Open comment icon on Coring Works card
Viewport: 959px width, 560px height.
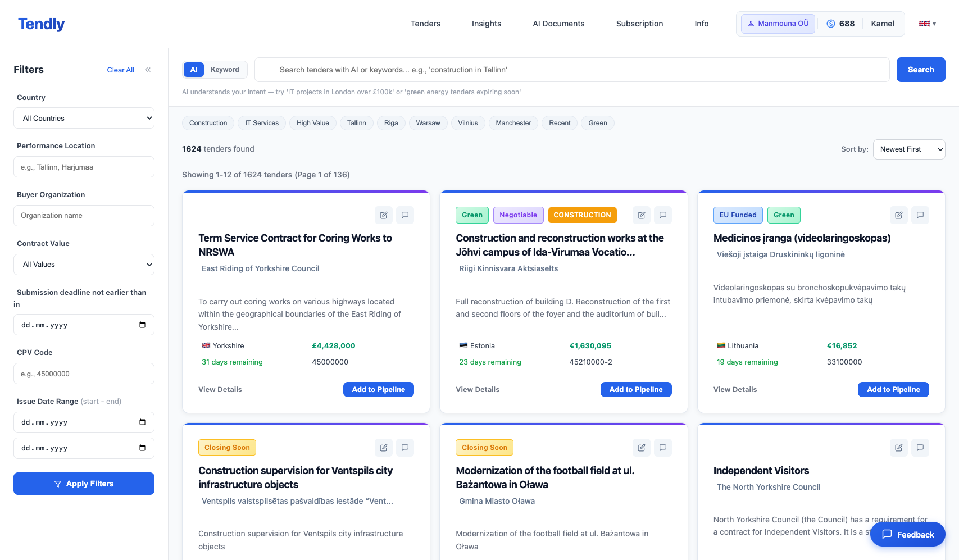pos(405,215)
